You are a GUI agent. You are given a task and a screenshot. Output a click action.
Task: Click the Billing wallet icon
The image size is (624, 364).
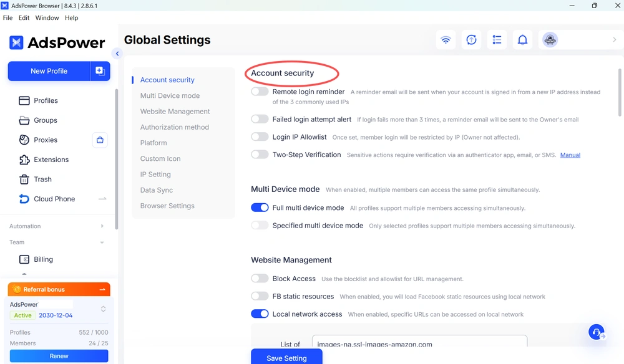click(x=24, y=259)
